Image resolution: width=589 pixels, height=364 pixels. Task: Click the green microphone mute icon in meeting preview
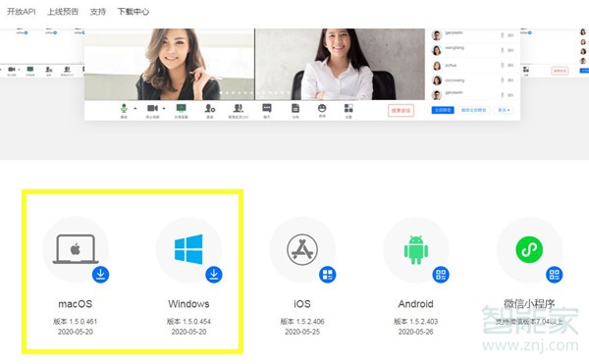point(124,109)
